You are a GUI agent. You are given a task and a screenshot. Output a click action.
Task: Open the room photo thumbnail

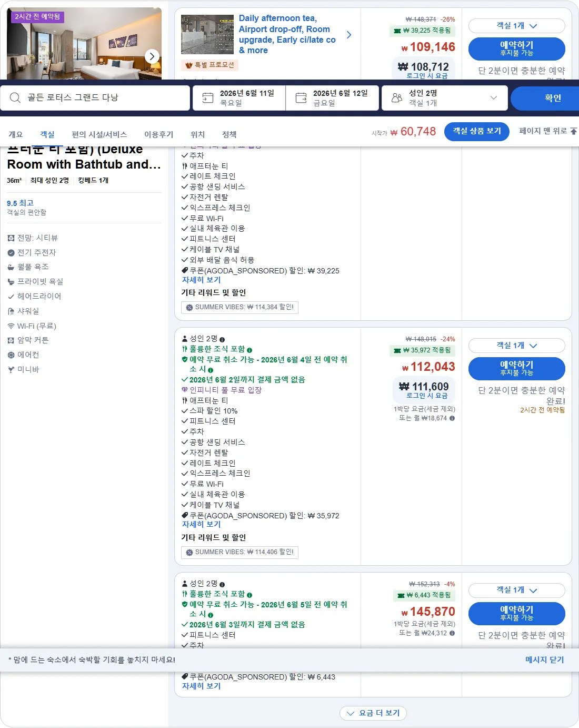tap(84, 44)
